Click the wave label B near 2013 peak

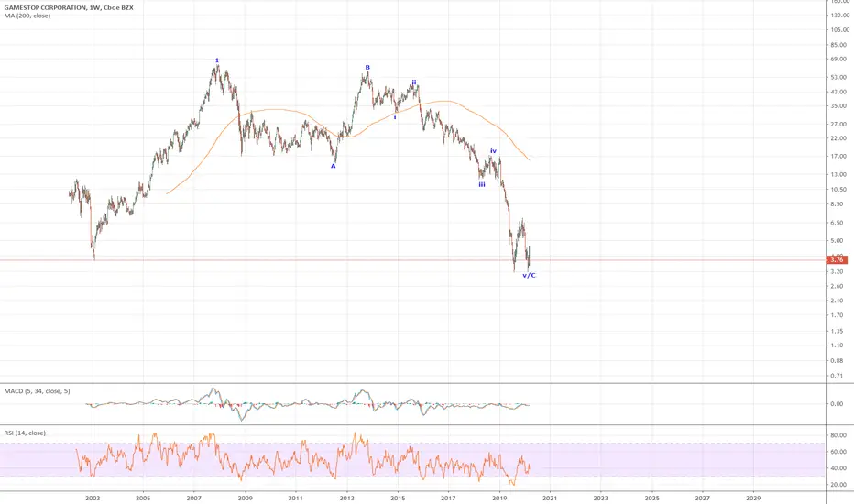point(367,68)
